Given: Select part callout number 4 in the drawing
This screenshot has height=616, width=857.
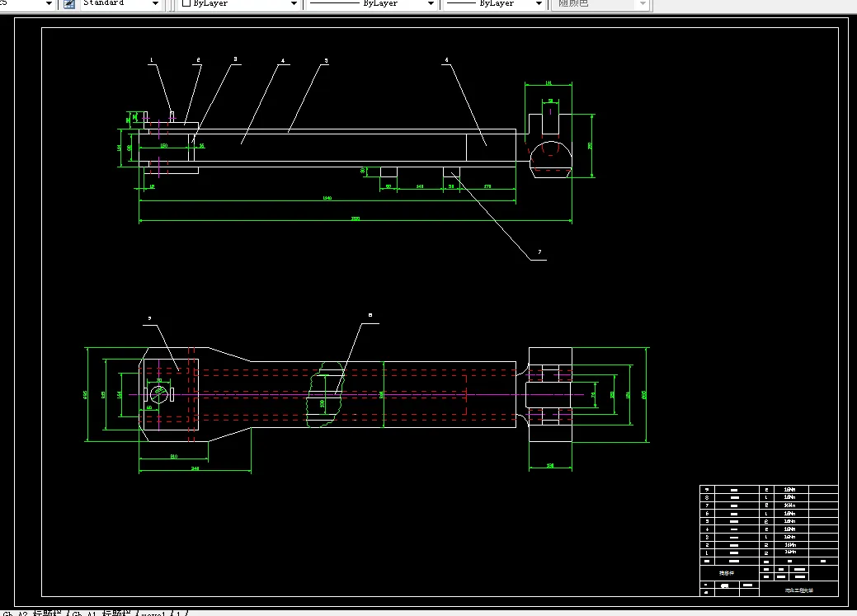Looking at the screenshot, I should (x=283, y=61).
